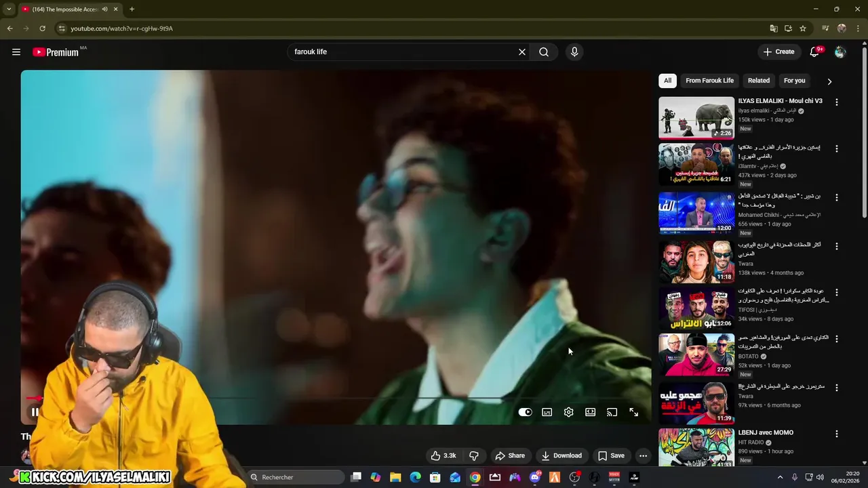The height and width of the screenshot is (488, 868).
Task: Enter full screen mode
Action: coord(634,412)
